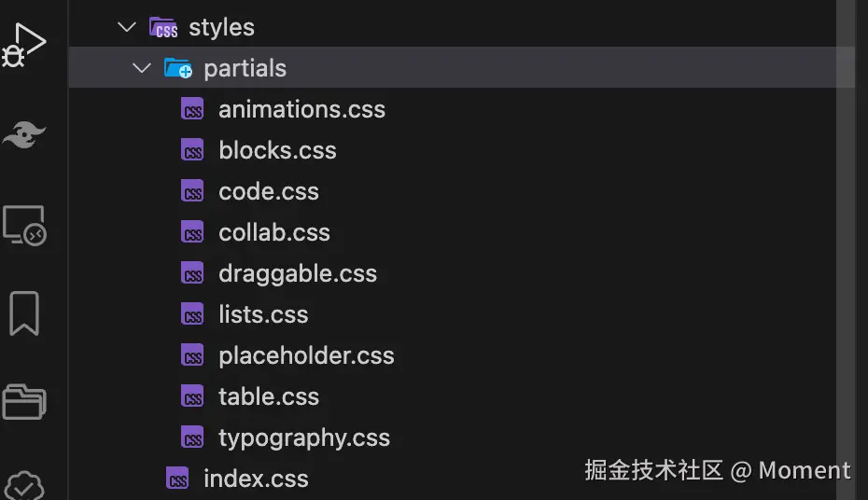Open table.css file
The image size is (868, 500).
(269, 396)
